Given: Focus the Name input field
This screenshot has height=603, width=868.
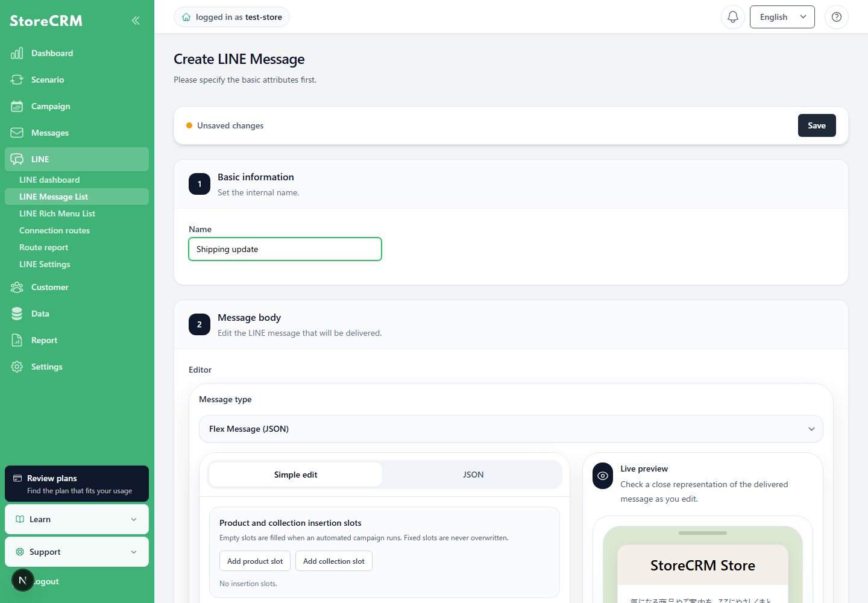Looking at the screenshot, I should [x=285, y=249].
